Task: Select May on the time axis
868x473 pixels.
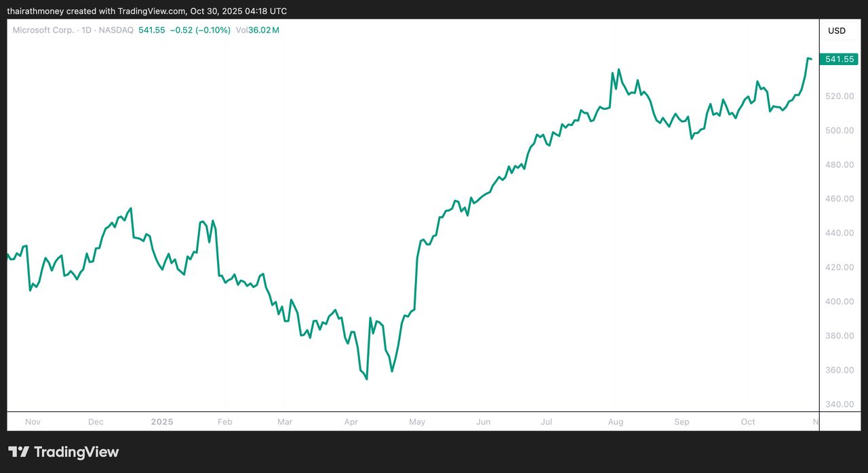Action: 417,421
